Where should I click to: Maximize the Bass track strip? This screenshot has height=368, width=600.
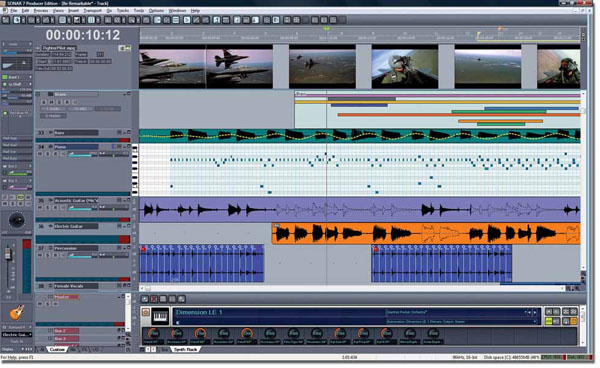[x=129, y=132]
